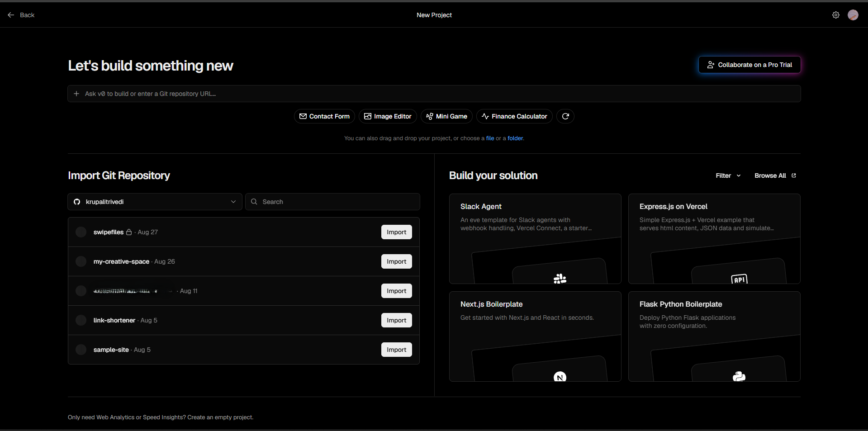The height and width of the screenshot is (431, 868).
Task: Click the file link
Action: (x=490, y=138)
